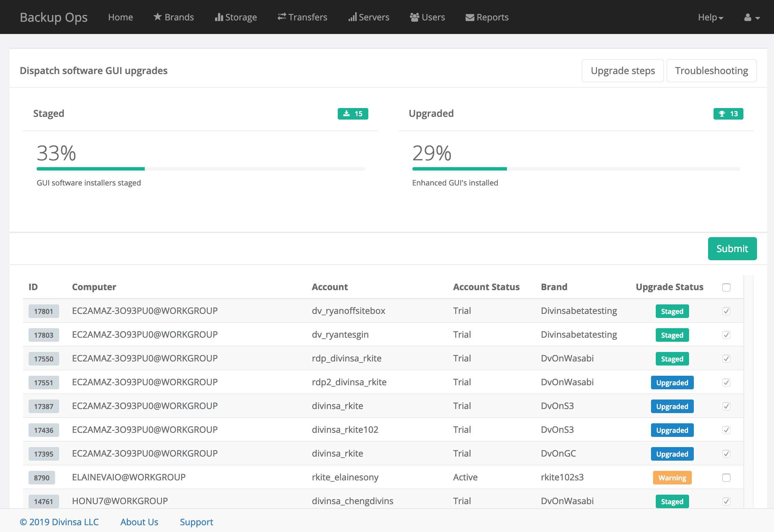The height and width of the screenshot is (532, 774).
Task: Click the ID badge 17550
Action: tap(43, 359)
